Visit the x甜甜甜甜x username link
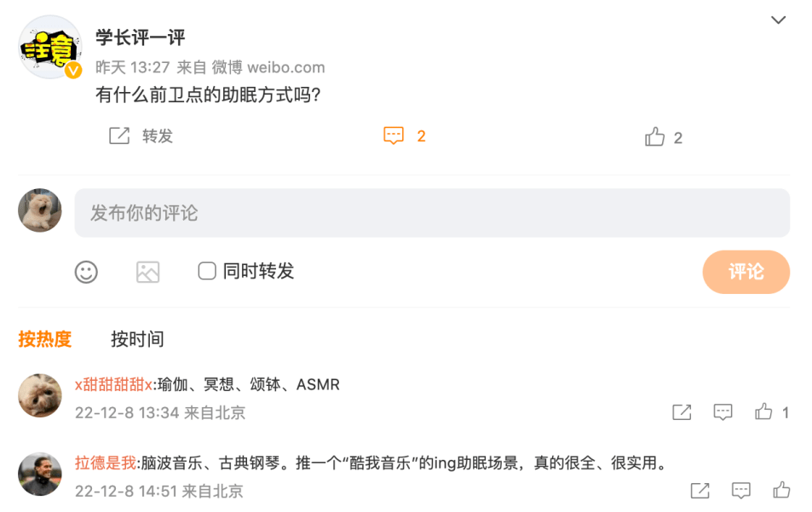Viewport: 812px width, 512px height. click(x=113, y=385)
